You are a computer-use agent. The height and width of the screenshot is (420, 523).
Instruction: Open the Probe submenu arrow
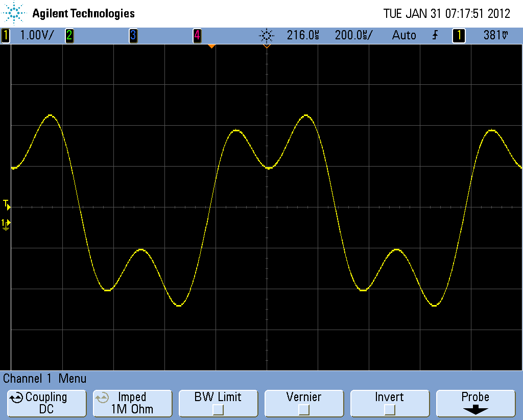[x=475, y=409]
